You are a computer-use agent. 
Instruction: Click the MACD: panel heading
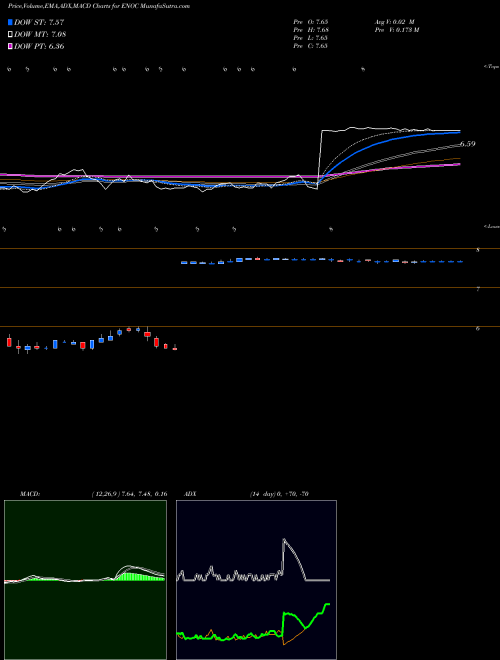(30, 494)
